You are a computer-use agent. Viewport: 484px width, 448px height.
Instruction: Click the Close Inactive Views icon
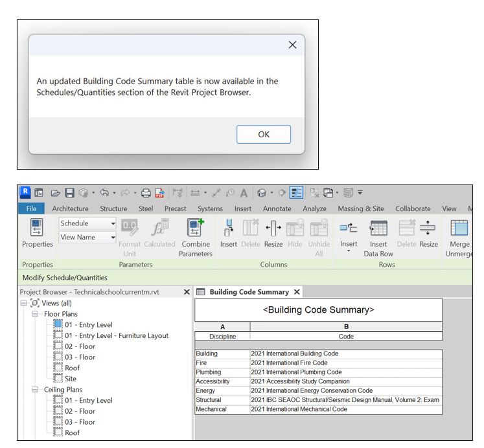pyautogui.click(x=314, y=193)
